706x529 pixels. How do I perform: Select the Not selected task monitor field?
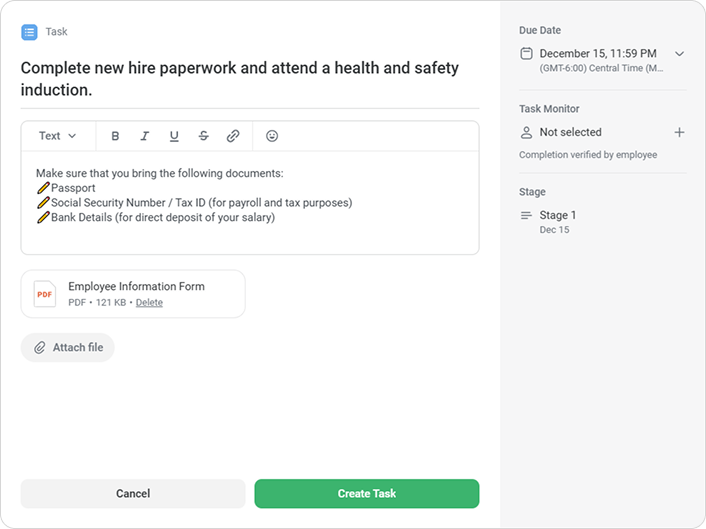click(x=570, y=132)
